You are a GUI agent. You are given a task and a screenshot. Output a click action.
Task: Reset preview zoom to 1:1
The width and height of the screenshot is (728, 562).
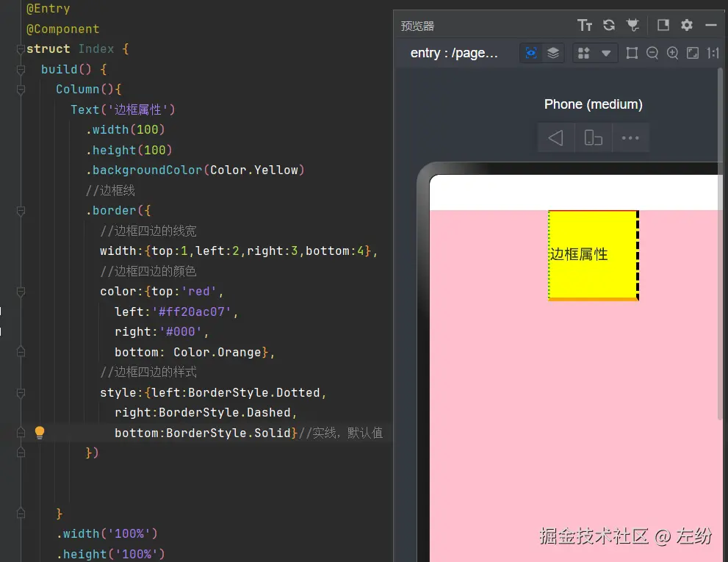click(713, 53)
